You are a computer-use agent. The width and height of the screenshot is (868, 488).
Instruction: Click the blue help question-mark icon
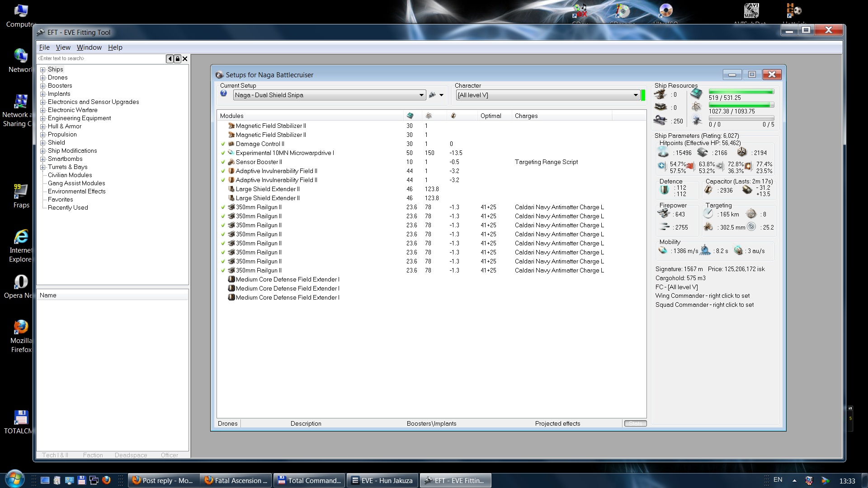click(x=223, y=94)
